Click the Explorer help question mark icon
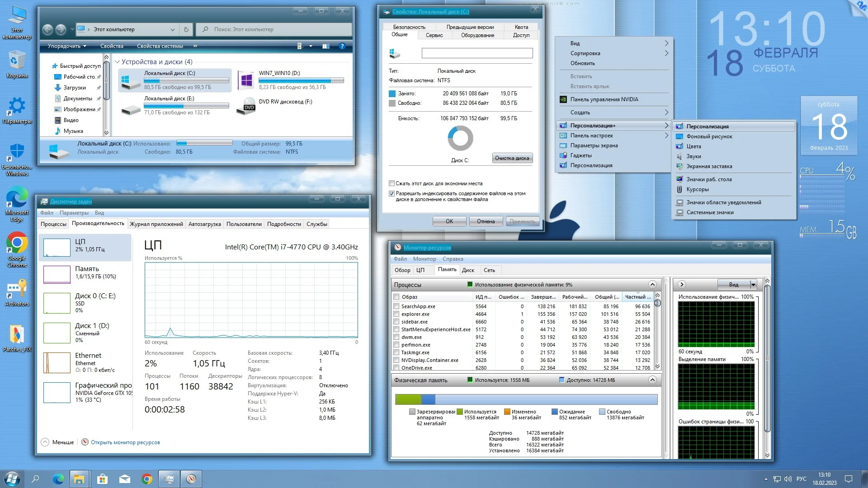The height and width of the screenshot is (488, 868). [x=342, y=46]
